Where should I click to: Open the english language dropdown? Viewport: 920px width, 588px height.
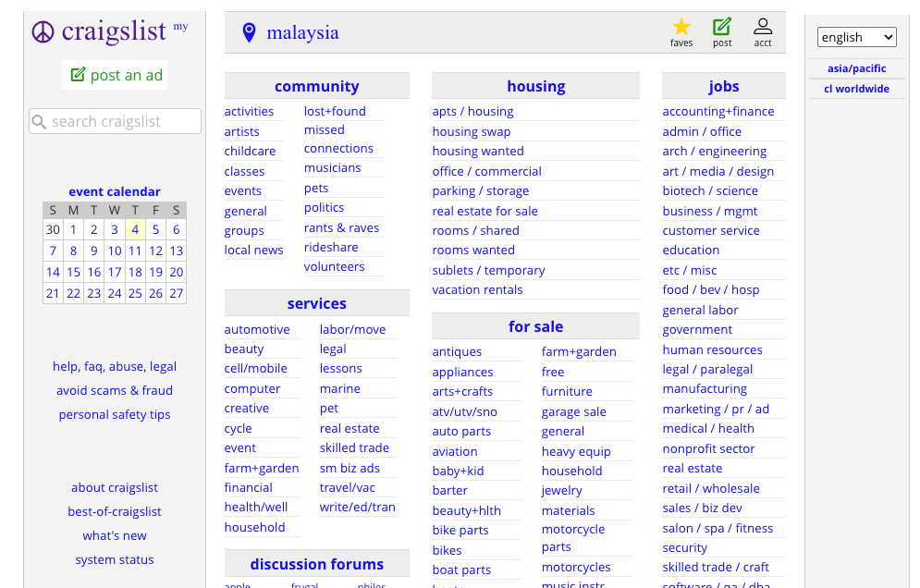pos(856,37)
